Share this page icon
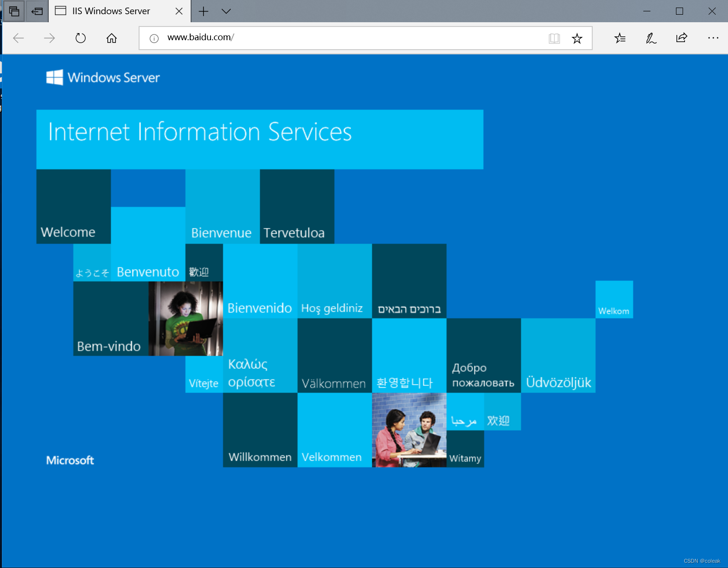This screenshot has width=728, height=568. [x=682, y=38]
